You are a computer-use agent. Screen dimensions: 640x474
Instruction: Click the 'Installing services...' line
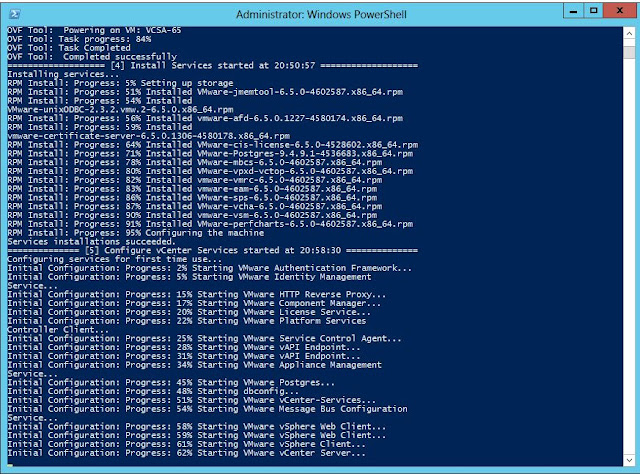pos(63,74)
